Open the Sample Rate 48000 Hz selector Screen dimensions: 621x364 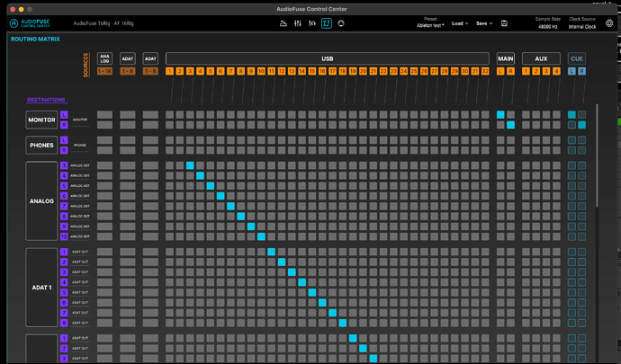point(548,27)
